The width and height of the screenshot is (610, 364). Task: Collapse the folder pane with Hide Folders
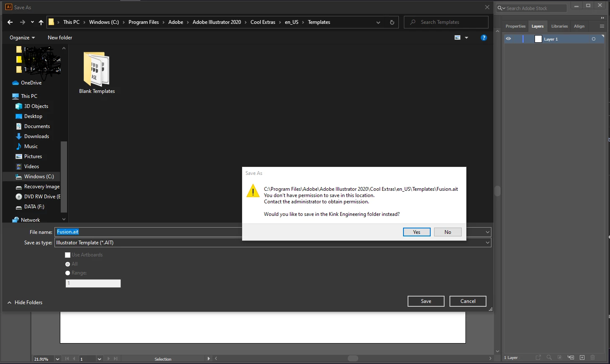(x=25, y=302)
